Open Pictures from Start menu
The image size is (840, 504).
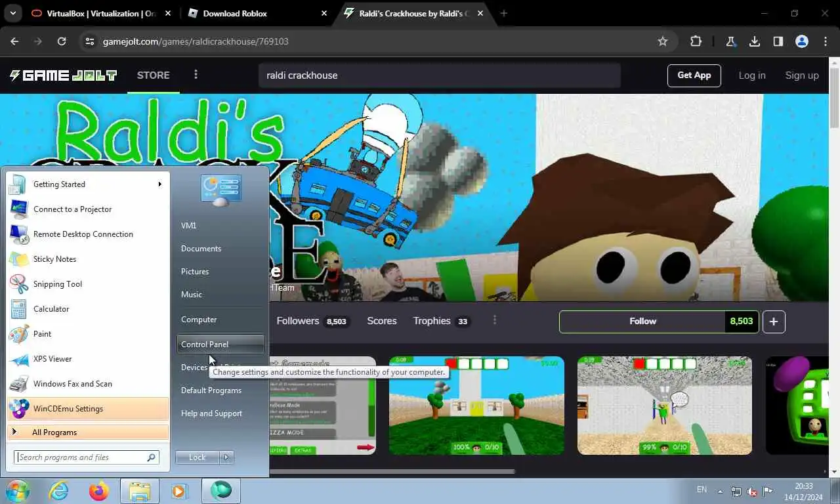coord(195,272)
